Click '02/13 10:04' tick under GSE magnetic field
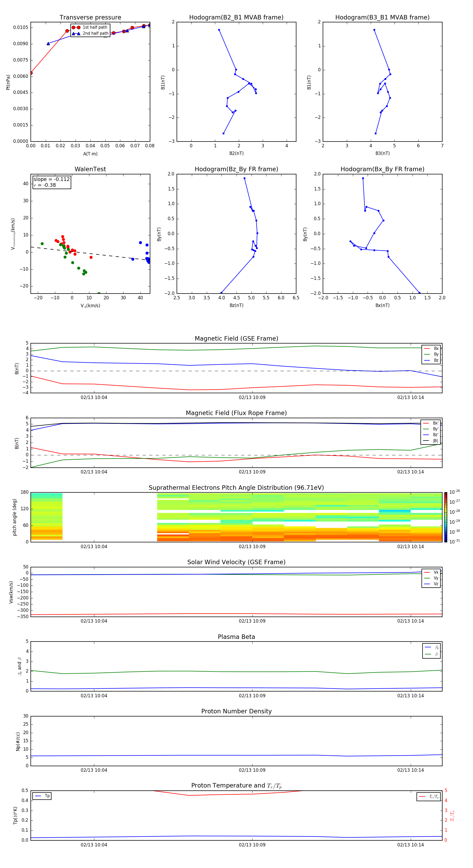This screenshot has width=473, height=868. tap(94, 398)
